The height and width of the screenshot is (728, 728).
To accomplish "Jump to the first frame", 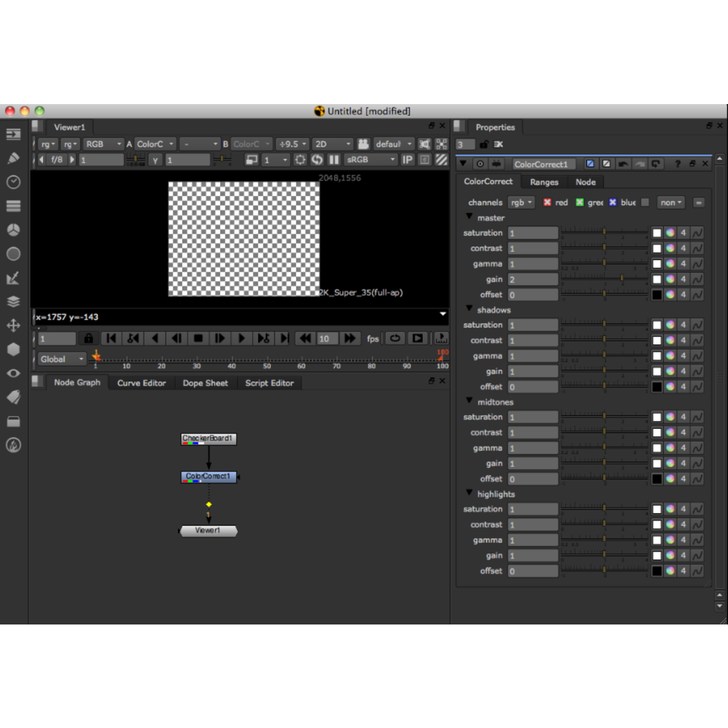I will coord(111,338).
